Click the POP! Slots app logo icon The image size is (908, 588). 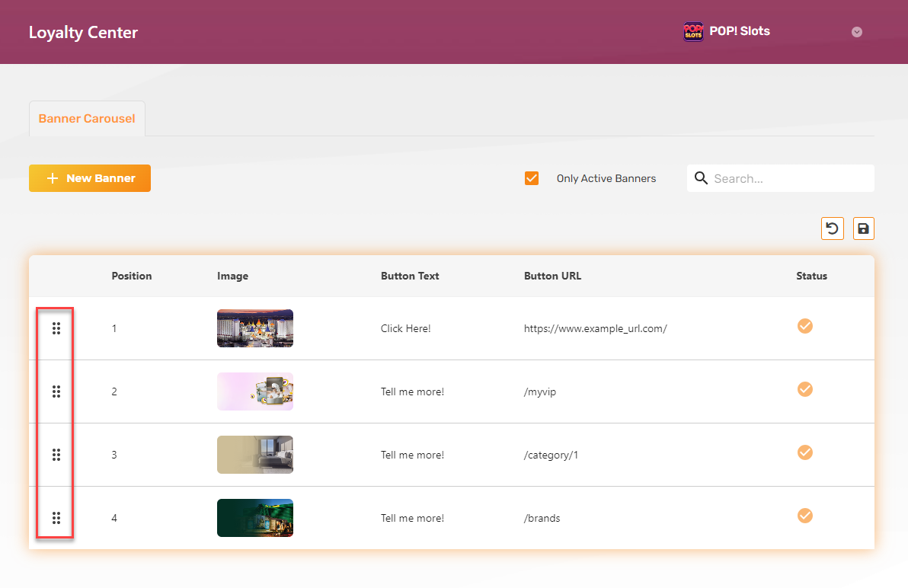pos(693,31)
